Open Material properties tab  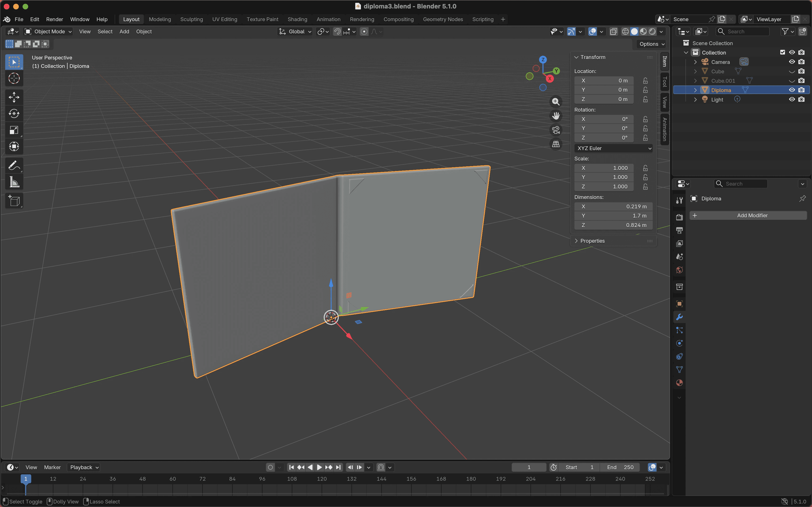click(679, 383)
